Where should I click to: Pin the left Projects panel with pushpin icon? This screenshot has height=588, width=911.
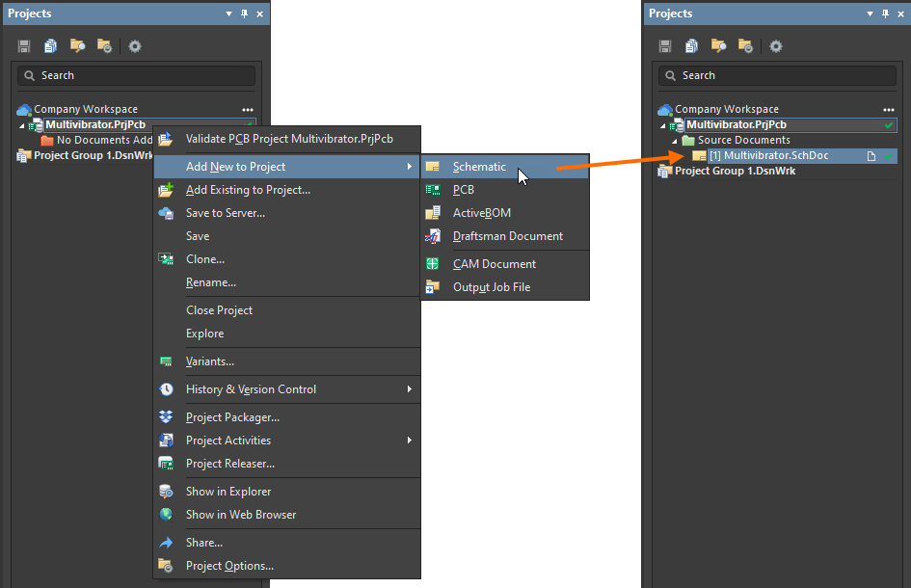tap(245, 14)
